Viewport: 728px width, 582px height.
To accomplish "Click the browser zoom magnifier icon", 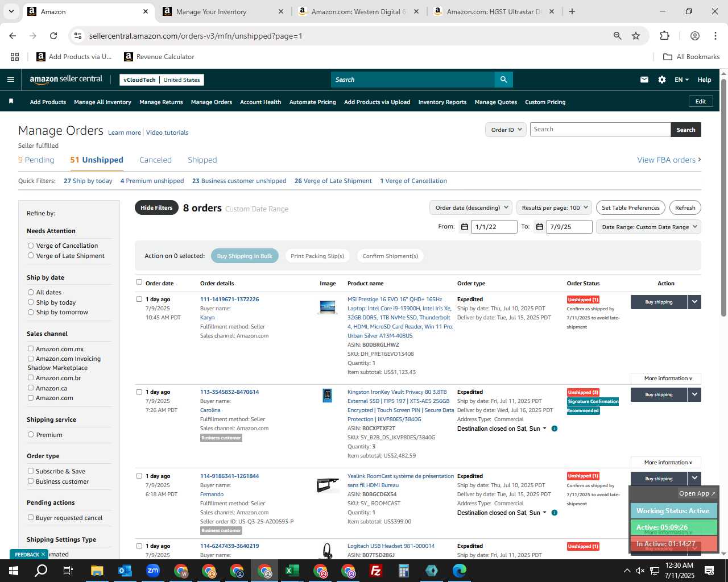I will tap(617, 36).
